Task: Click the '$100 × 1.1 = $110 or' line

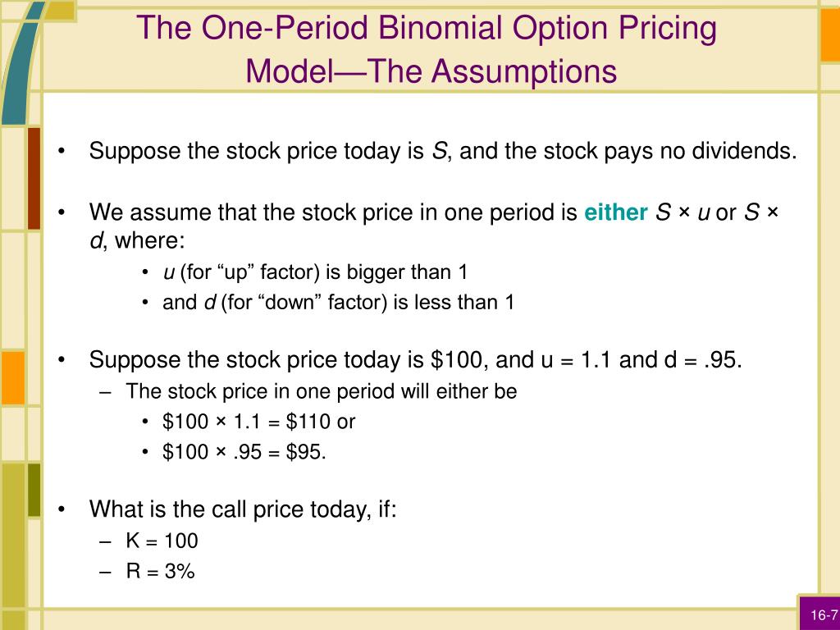Action: [258, 422]
